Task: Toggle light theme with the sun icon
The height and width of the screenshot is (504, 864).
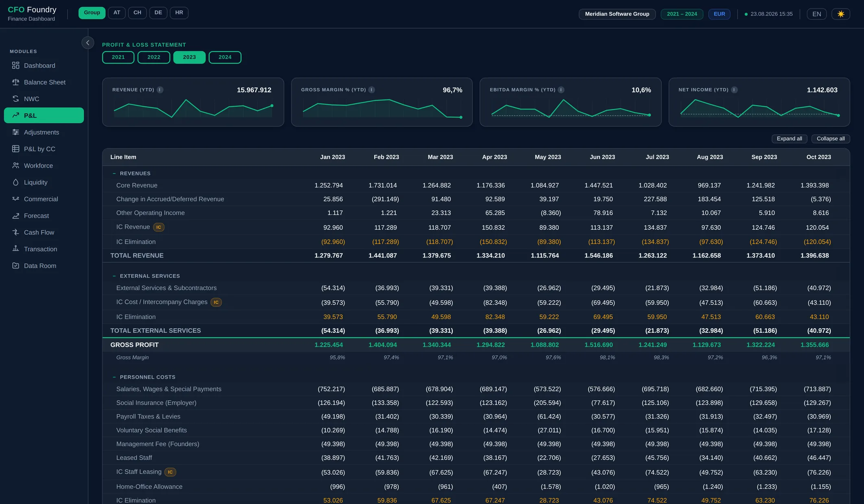Action: tap(841, 14)
